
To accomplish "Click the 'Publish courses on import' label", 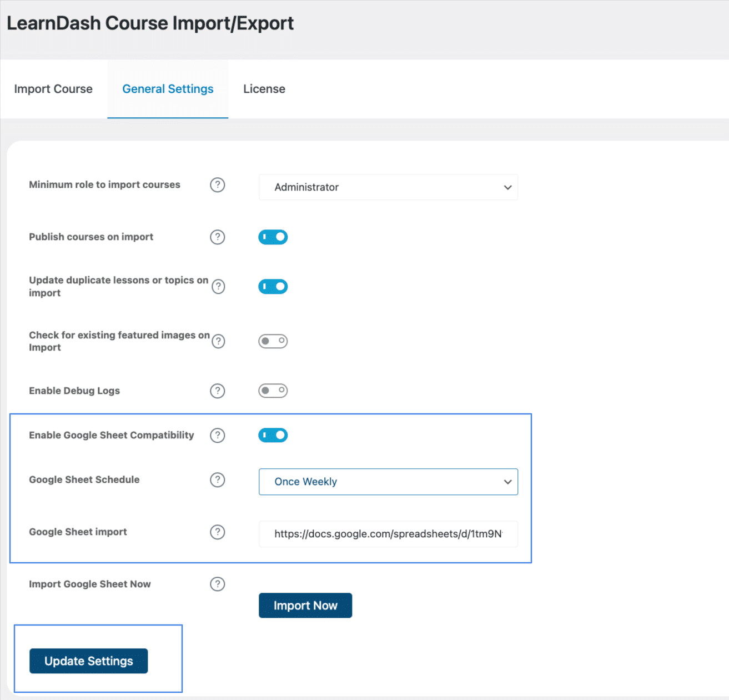I will (91, 237).
